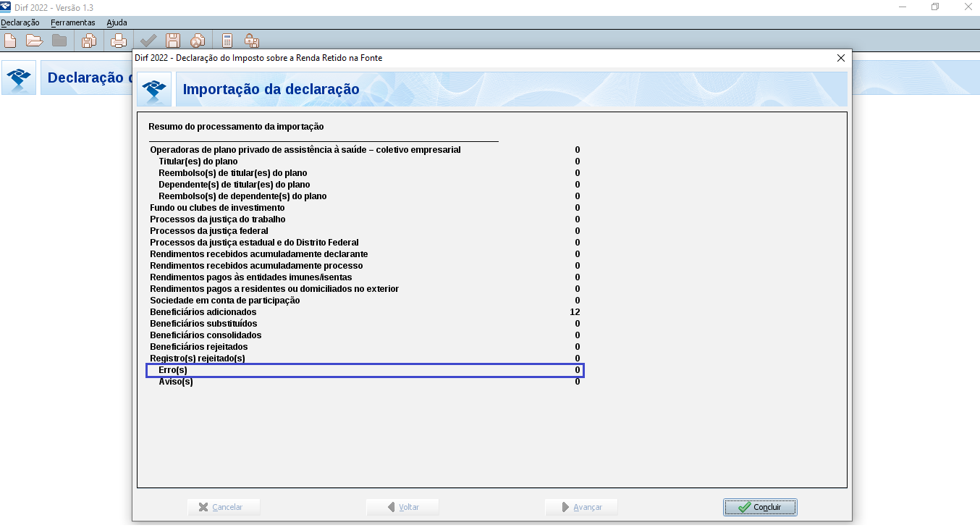
Task: Click the "Dirf 2022 - Versão 1.3" window title
Action: 54,7
